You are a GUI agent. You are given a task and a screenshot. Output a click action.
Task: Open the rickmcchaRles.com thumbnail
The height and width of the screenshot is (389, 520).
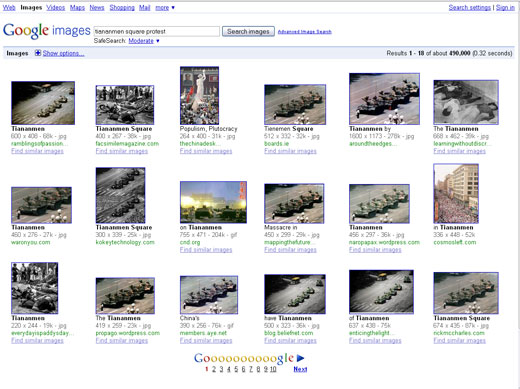tap(466, 293)
